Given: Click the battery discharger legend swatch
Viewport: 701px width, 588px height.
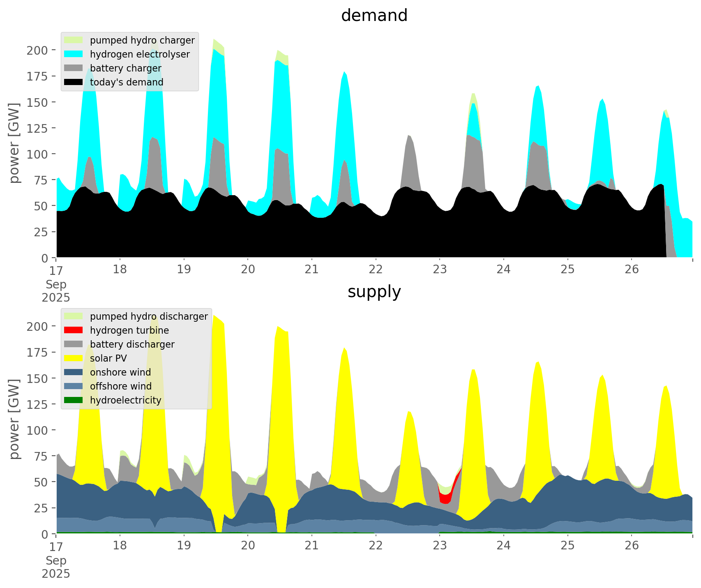Looking at the screenshot, I should click(x=74, y=344).
